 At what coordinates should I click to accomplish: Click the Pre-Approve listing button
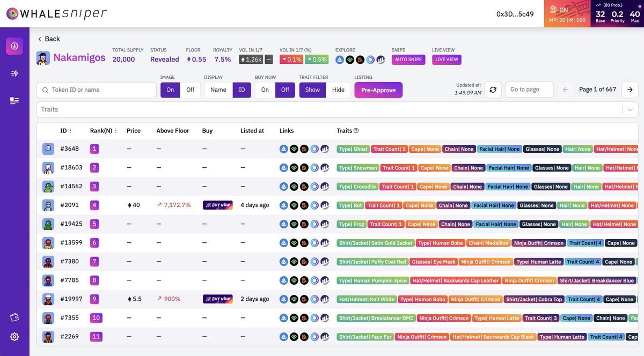tap(378, 90)
